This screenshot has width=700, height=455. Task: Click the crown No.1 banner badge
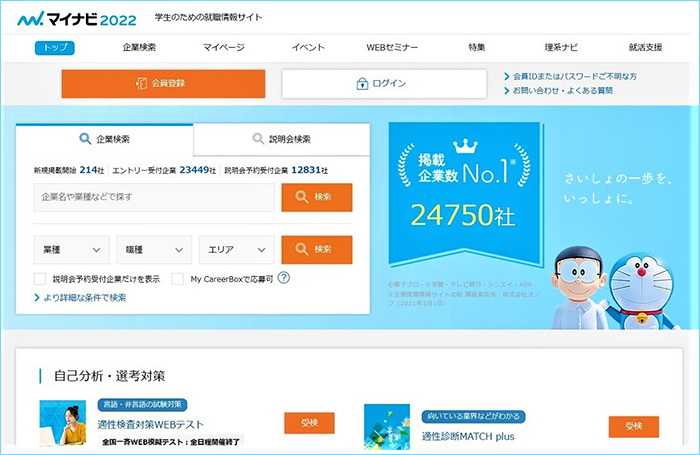pos(464,194)
